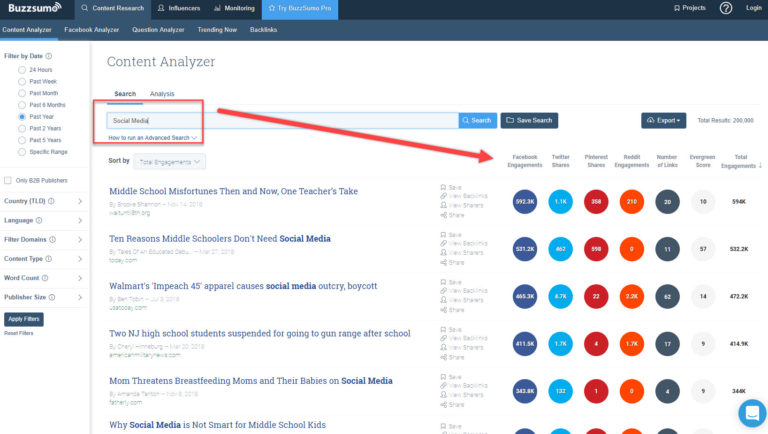Open Projects in top bar

690,8
